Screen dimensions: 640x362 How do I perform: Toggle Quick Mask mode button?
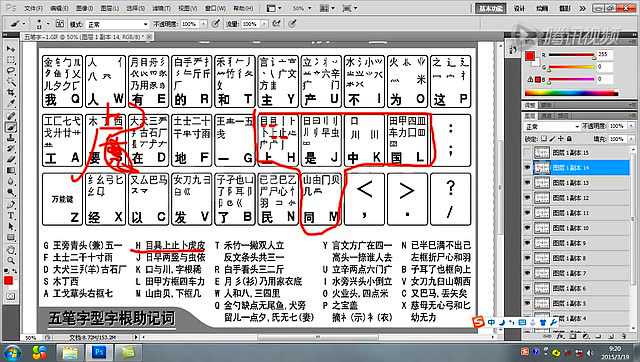point(11,295)
